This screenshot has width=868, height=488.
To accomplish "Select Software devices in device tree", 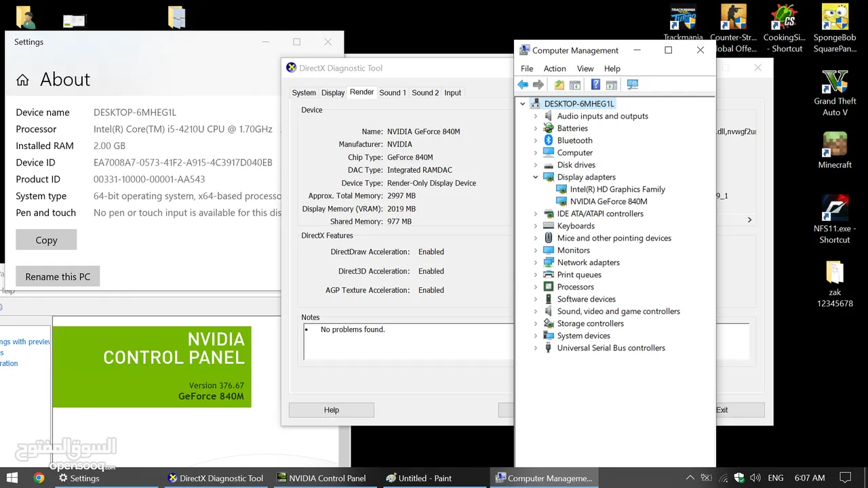I will pos(586,299).
